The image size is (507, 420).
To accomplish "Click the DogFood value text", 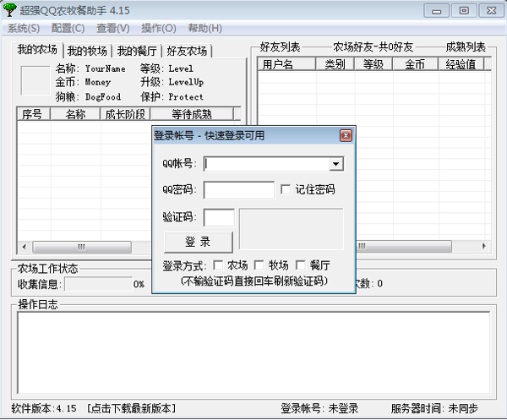I will pyautogui.click(x=103, y=97).
